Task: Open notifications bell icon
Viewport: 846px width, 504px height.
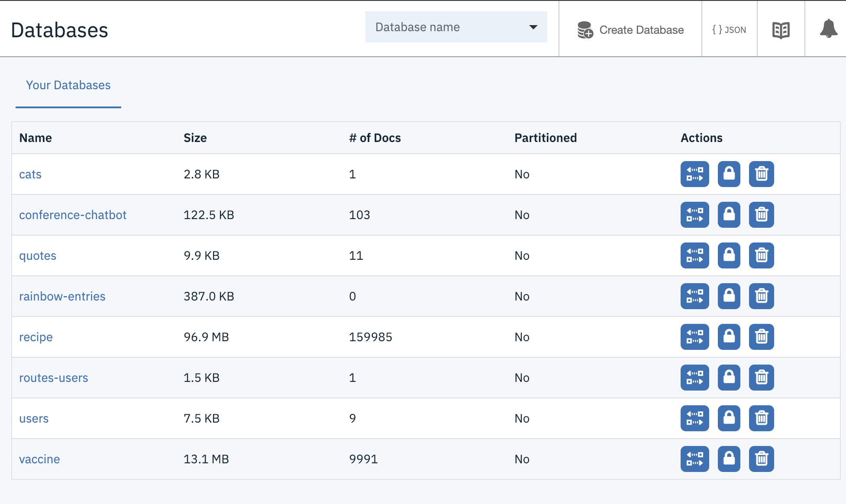Action: coord(828,29)
